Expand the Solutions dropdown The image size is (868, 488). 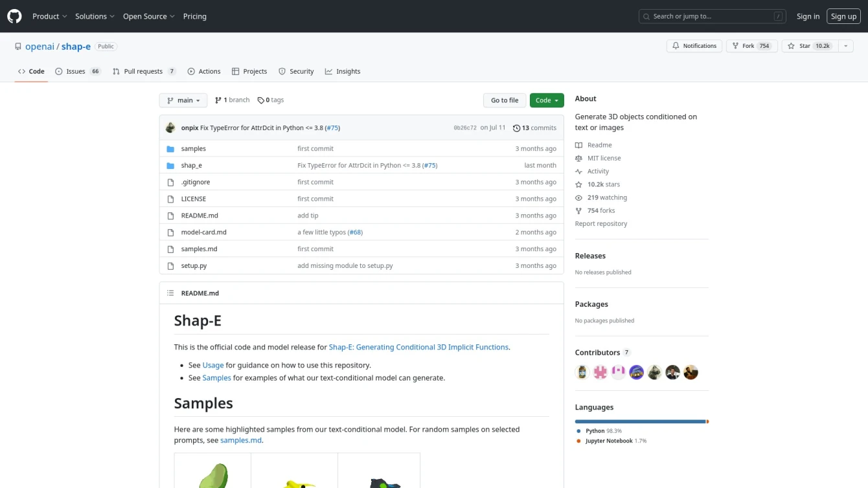coord(95,16)
